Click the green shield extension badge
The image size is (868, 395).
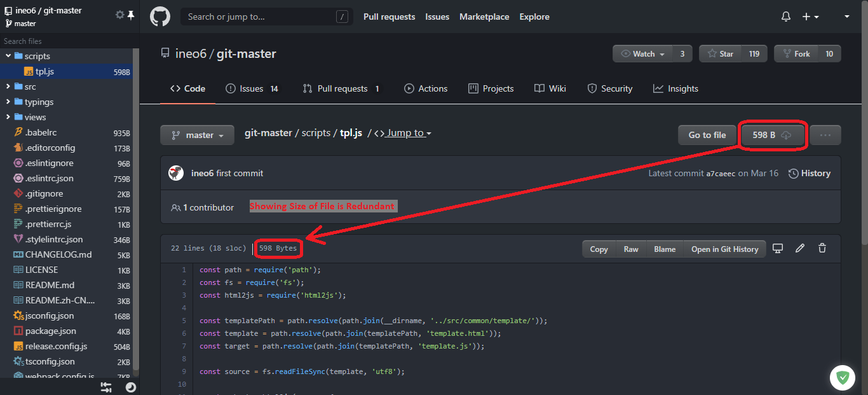point(843,377)
